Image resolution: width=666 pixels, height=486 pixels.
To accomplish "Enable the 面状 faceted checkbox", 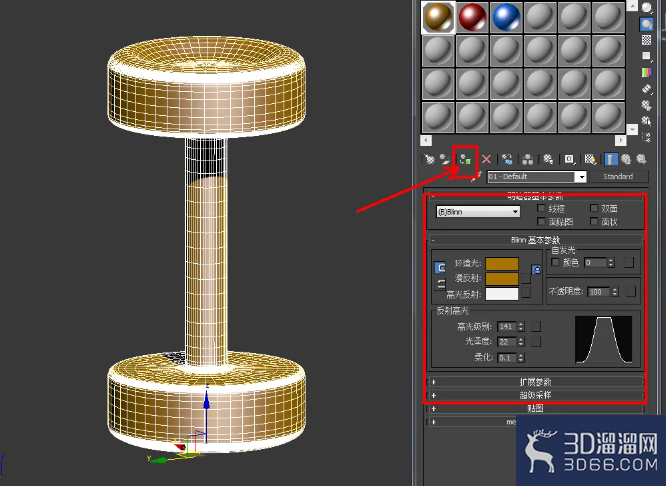I will [x=594, y=221].
